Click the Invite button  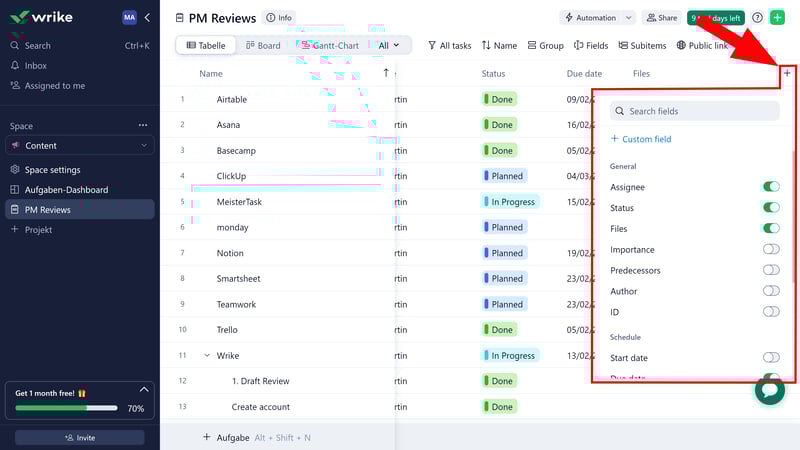coord(80,437)
